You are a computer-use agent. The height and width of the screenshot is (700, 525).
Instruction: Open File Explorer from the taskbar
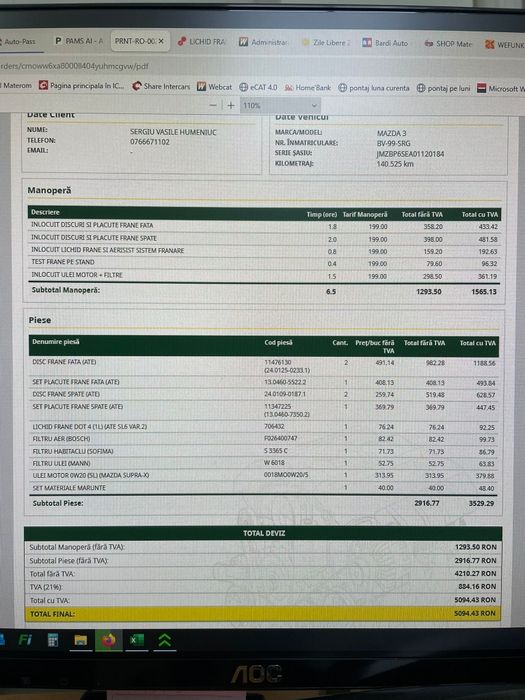(80, 641)
